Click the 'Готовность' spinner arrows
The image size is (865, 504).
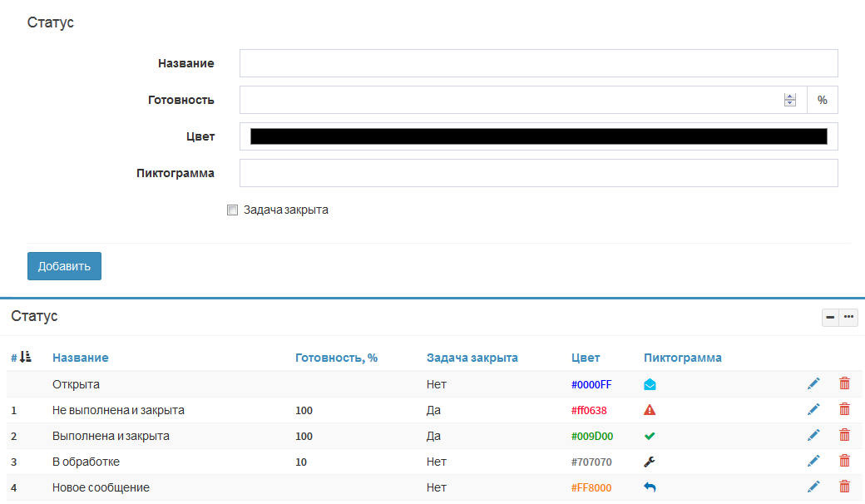pos(790,100)
